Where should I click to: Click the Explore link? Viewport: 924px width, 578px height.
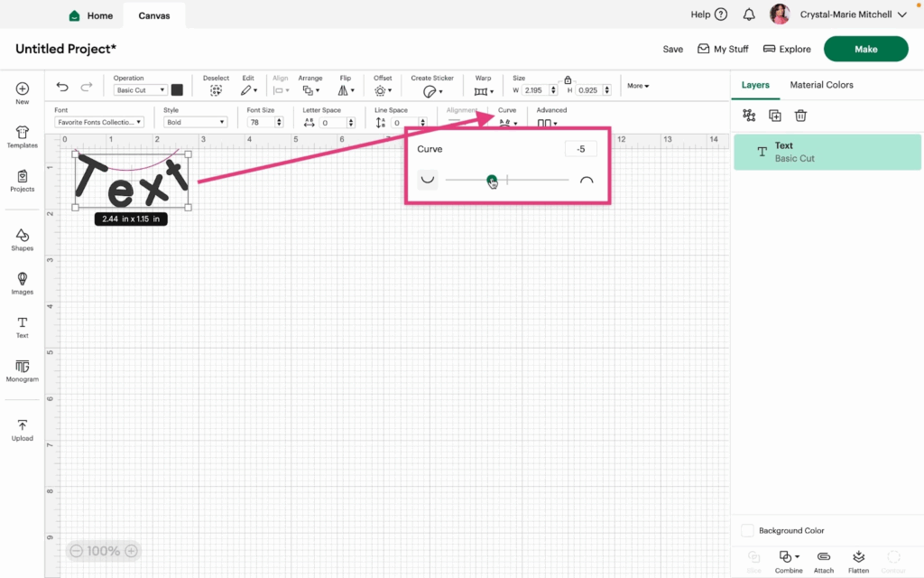[x=787, y=49]
